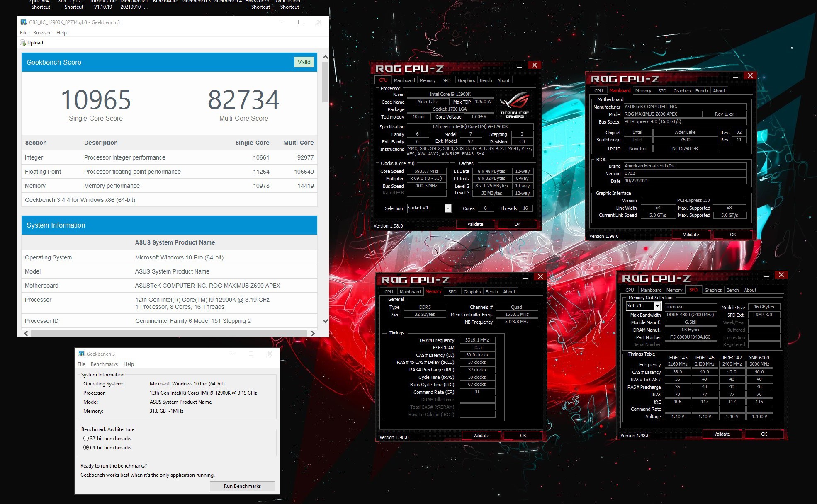817x504 pixels.
Task: Open the Slot #1 memory slot dropdown
Action: point(657,306)
